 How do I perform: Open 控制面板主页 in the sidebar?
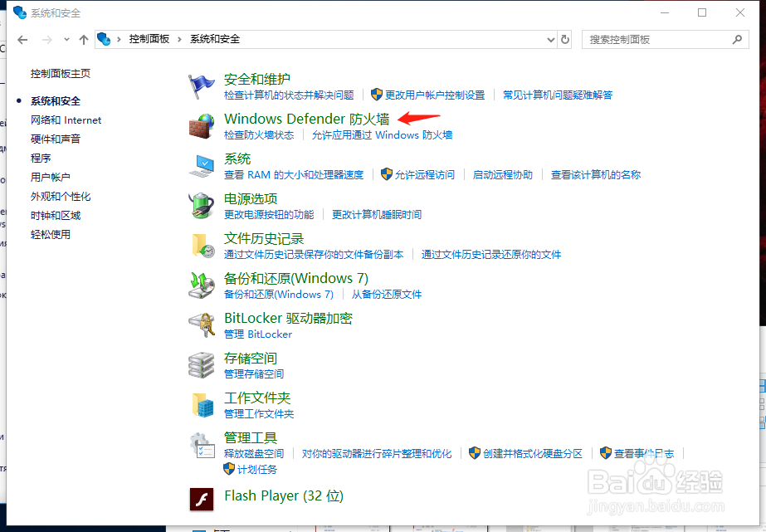point(61,73)
